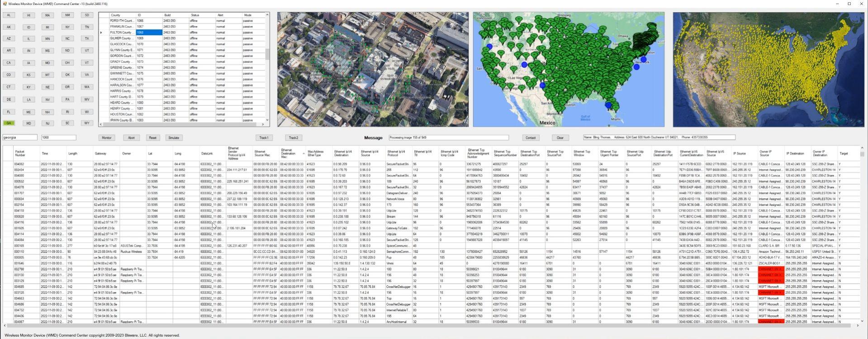Click the row selector arrow beside FULTON County
This screenshot has height=339, width=868.
101,33
